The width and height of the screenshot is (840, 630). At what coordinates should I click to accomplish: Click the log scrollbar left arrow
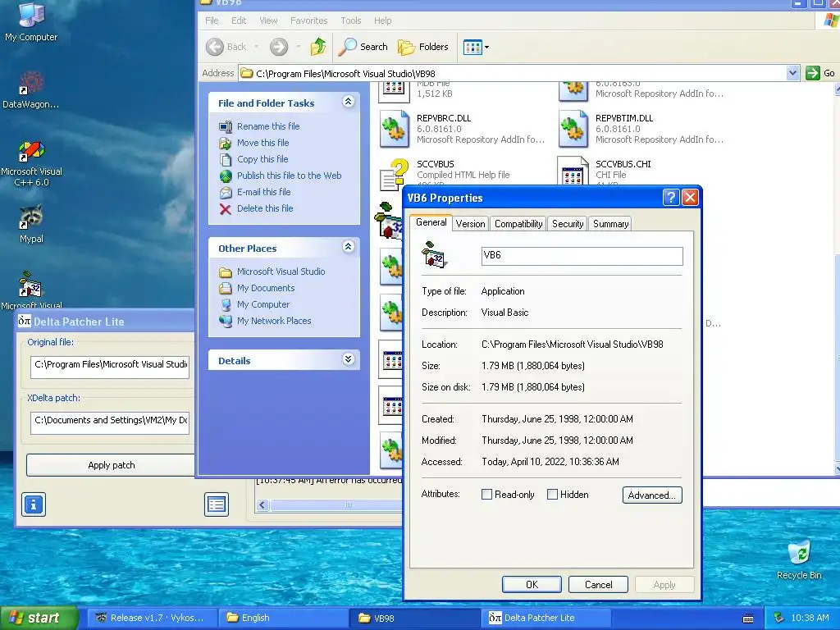point(262,505)
